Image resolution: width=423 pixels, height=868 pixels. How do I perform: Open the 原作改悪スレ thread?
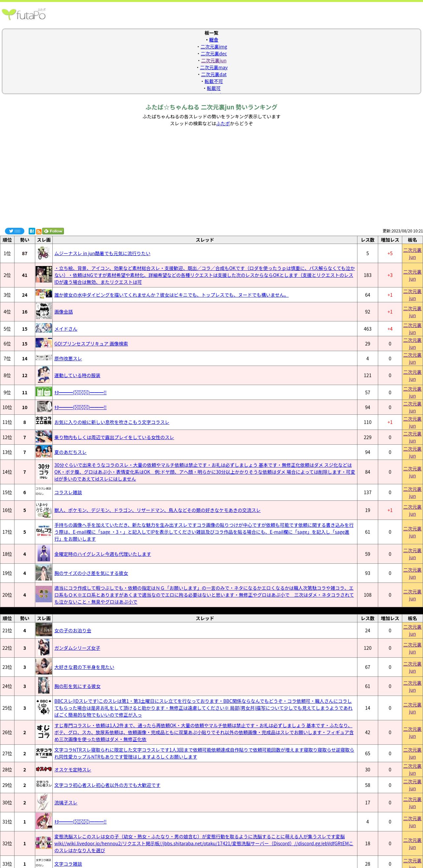point(69,359)
